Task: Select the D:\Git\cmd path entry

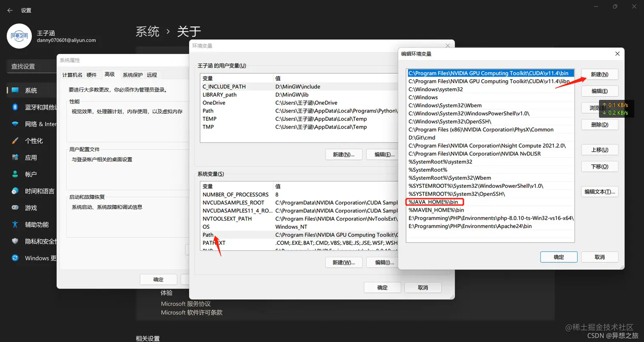Action: pos(490,138)
